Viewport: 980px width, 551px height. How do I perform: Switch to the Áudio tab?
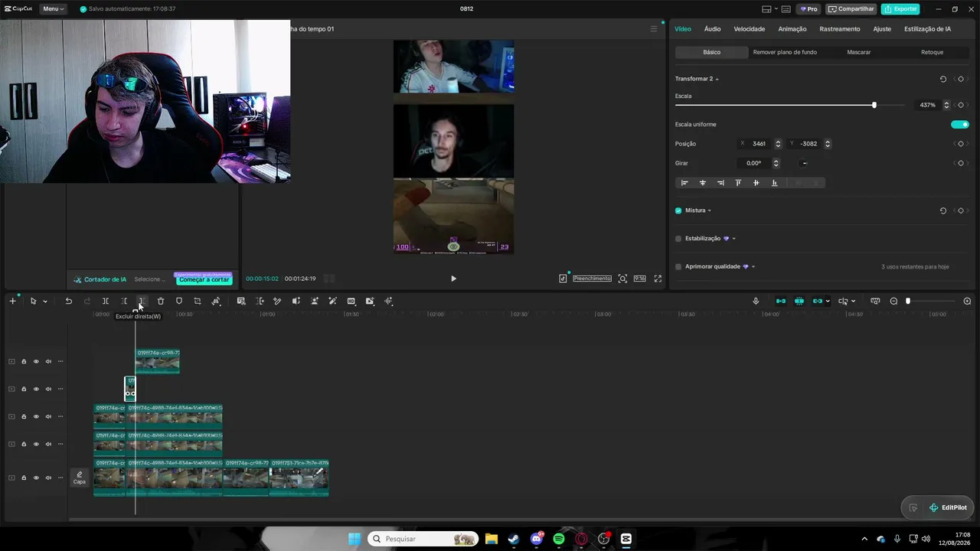click(x=713, y=29)
